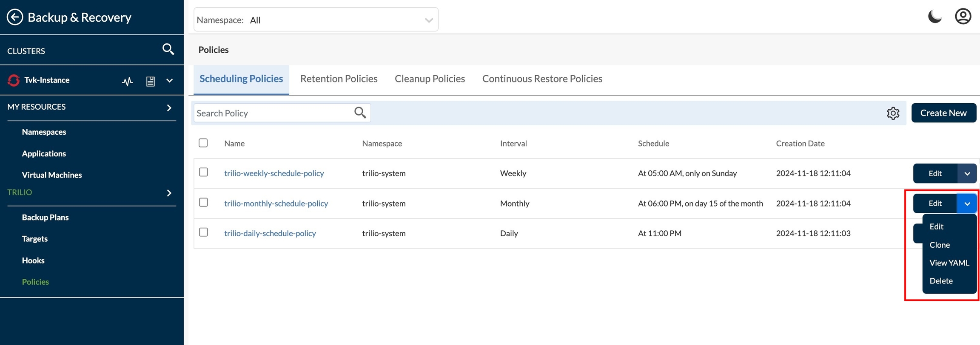The height and width of the screenshot is (345, 980).
Task: Click the Create New button
Action: coord(943,113)
